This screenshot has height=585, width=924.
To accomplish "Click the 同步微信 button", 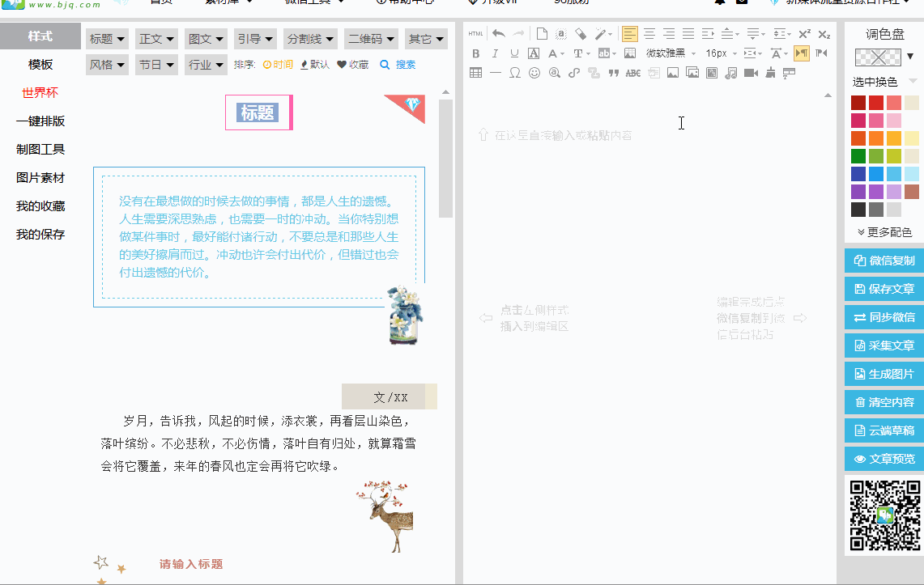I will click(884, 317).
